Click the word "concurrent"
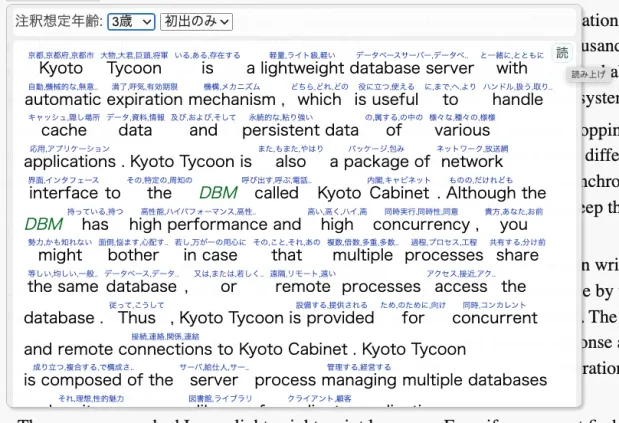 (495, 318)
